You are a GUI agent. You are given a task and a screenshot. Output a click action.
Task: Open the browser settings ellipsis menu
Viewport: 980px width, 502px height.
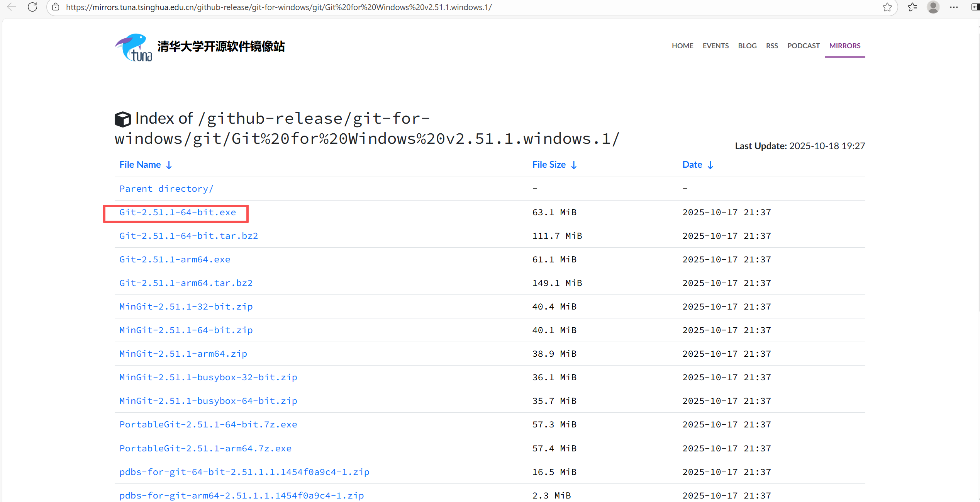pos(954,7)
